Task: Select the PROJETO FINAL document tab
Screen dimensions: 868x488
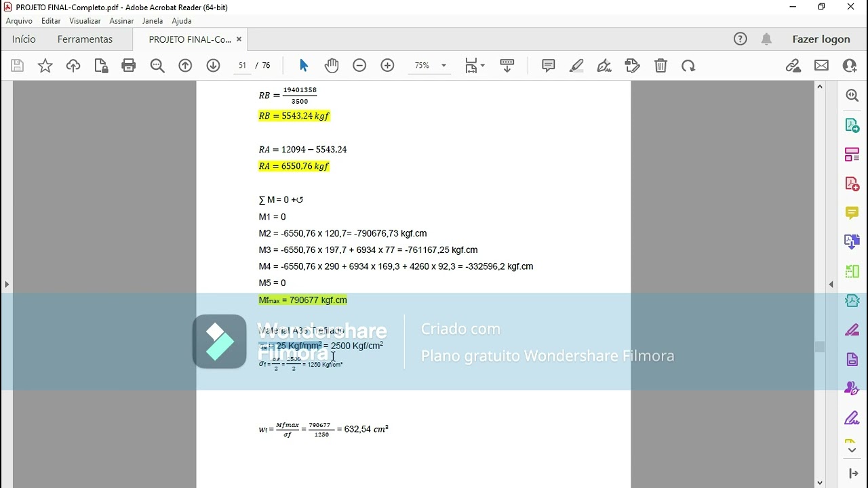Action: tap(190, 39)
